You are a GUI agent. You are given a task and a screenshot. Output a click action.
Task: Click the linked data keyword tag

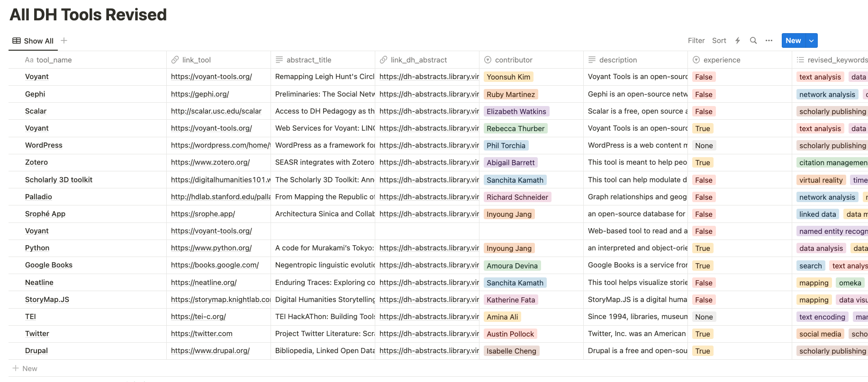(x=818, y=214)
